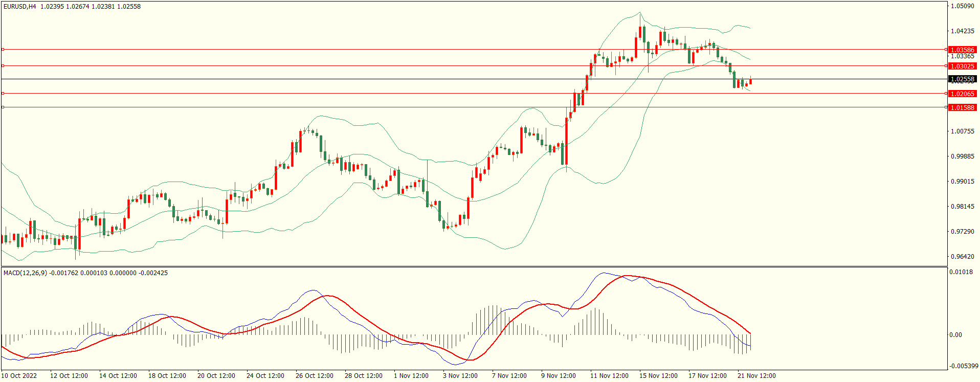
Task: Click the 0.96420 bottom price scale value
Action: [962, 257]
